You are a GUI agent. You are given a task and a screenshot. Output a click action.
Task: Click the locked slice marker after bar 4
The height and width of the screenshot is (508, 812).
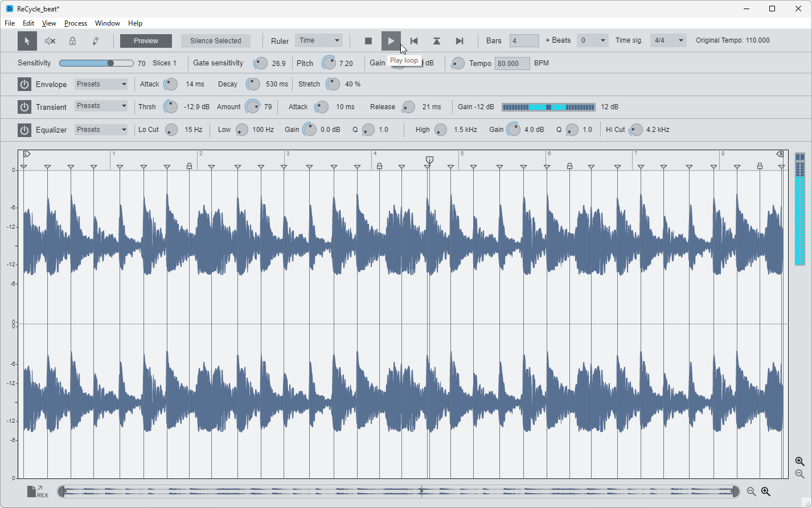(379, 166)
